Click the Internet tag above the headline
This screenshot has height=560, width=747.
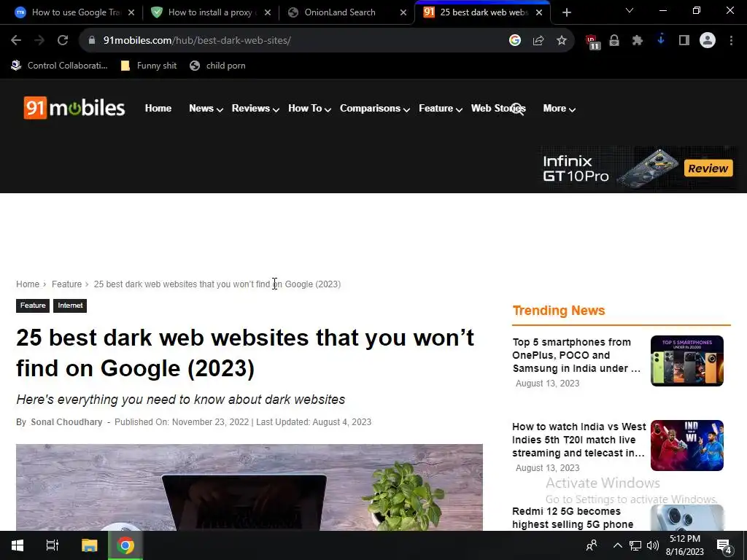[70, 306]
